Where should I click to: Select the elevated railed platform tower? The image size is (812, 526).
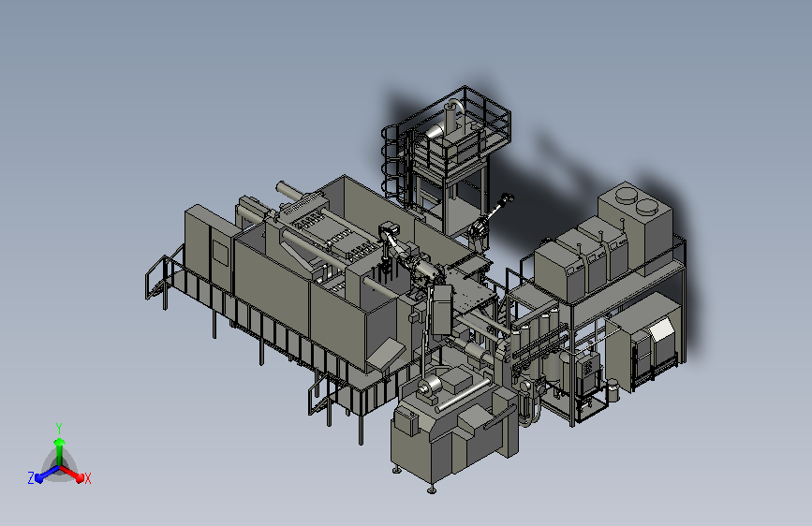tap(447, 160)
